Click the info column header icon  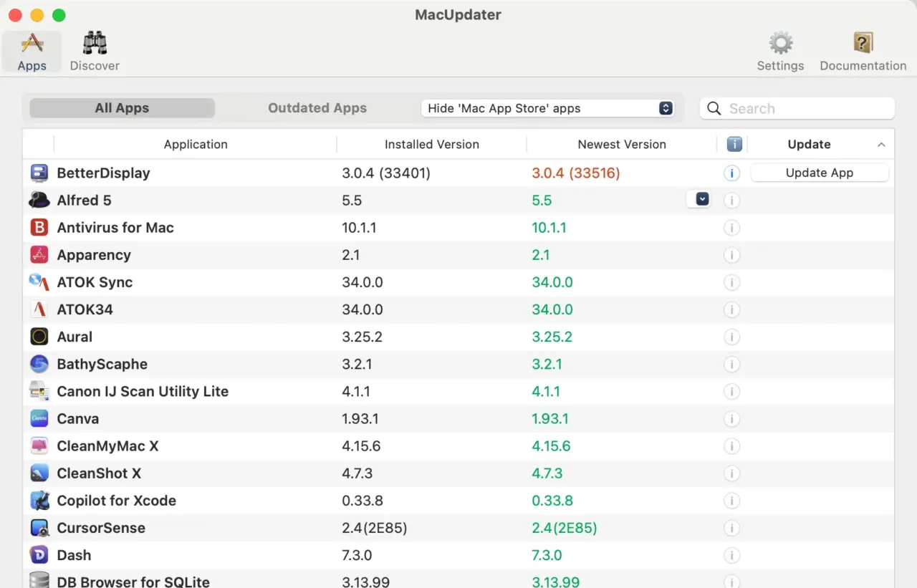point(734,144)
